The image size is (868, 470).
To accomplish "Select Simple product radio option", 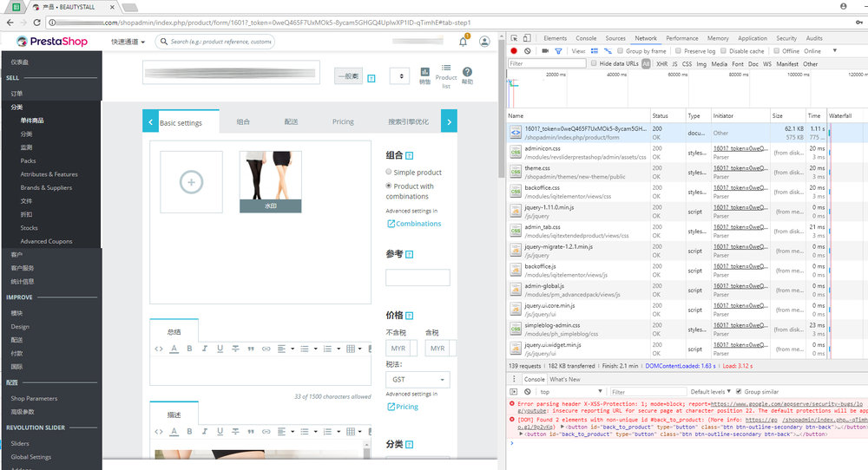I will [389, 172].
